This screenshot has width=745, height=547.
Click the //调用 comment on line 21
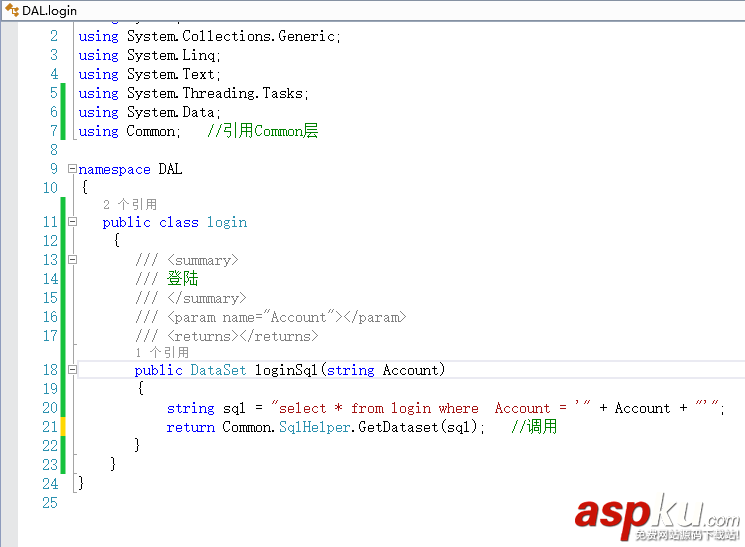534,426
